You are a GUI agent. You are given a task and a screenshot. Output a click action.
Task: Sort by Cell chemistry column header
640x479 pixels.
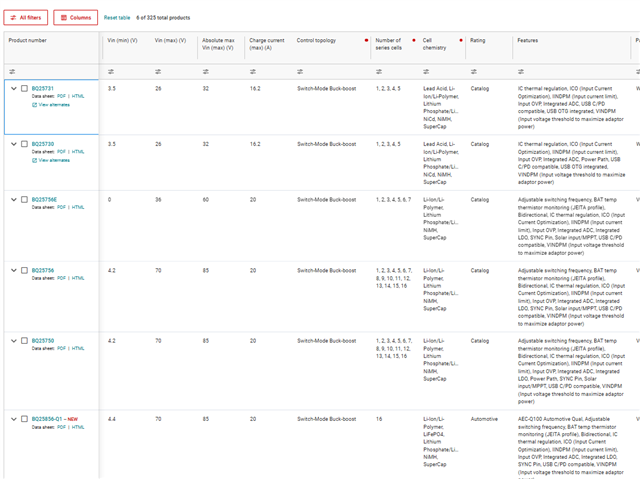pos(434,44)
